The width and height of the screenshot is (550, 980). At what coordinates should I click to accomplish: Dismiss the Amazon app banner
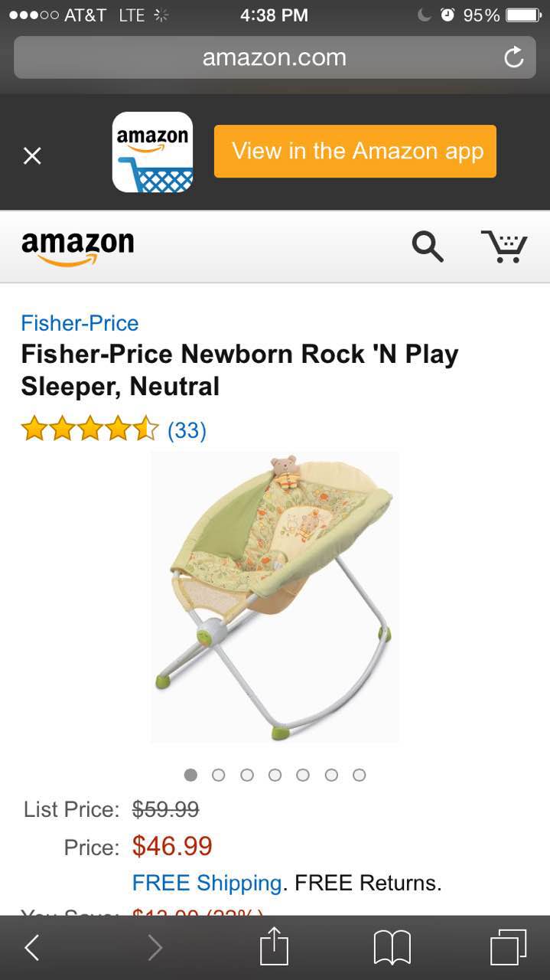click(x=32, y=155)
